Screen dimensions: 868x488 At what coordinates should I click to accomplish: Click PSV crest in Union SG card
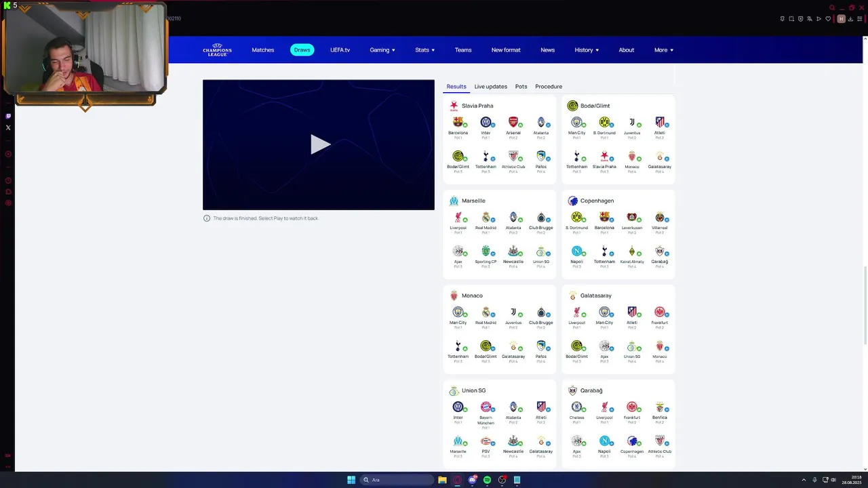(x=486, y=441)
